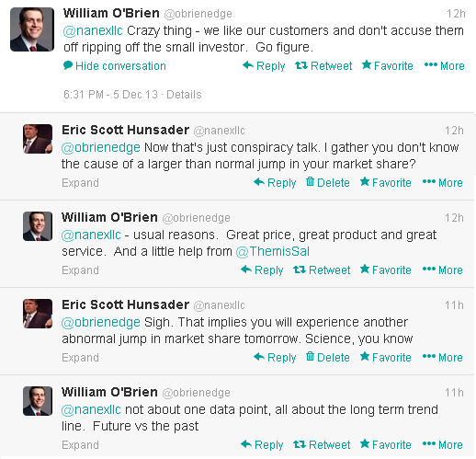Open Details of the 6:31 PM tweet
This screenshot has width=476, height=459.
(184, 95)
